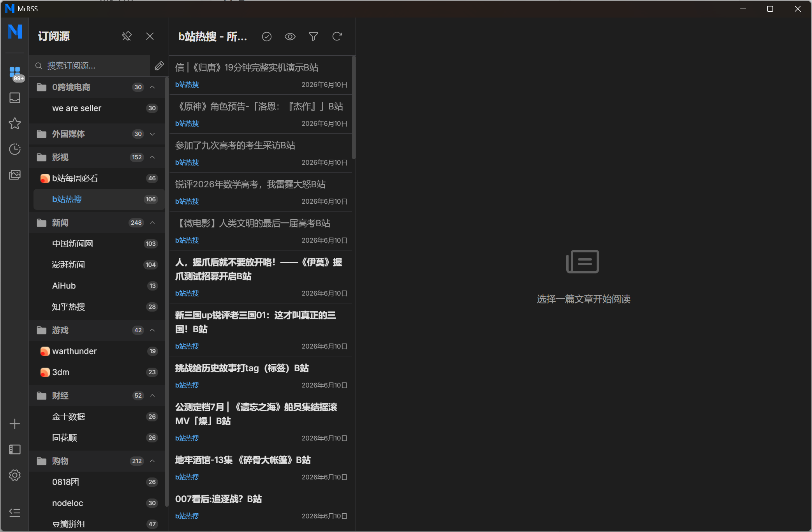The width and height of the screenshot is (812, 532).
Task: Collapse the 购物 folder
Action: coord(152,461)
